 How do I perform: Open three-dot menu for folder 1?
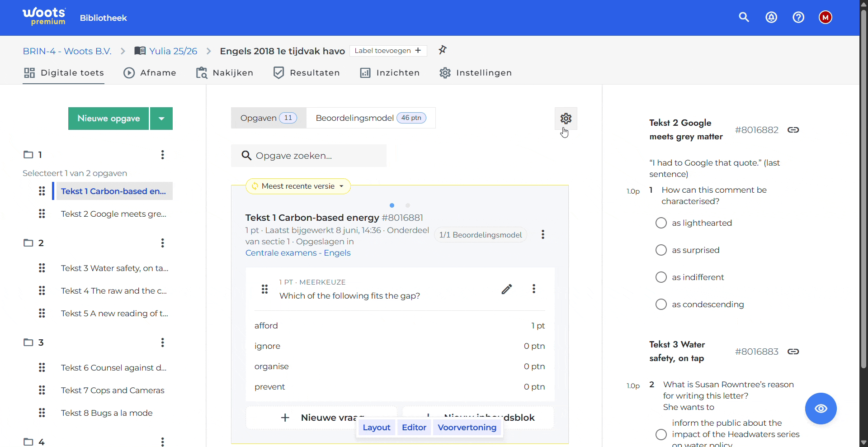pyautogui.click(x=162, y=155)
